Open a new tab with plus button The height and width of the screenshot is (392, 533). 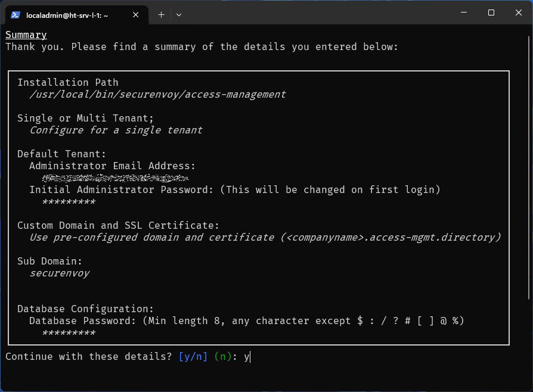click(x=161, y=15)
